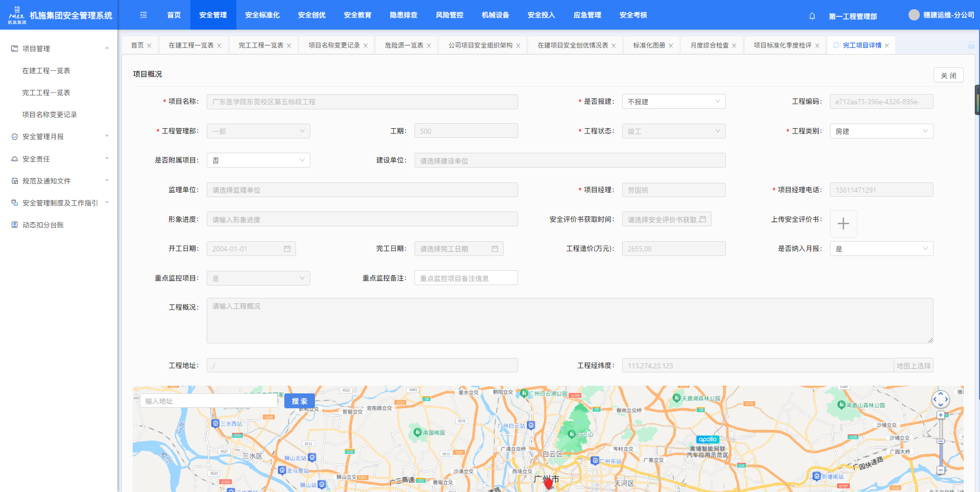The height and width of the screenshot is (492, 980).
Task: Close the 标准化图册 tab
Action: tap(671, 45)
